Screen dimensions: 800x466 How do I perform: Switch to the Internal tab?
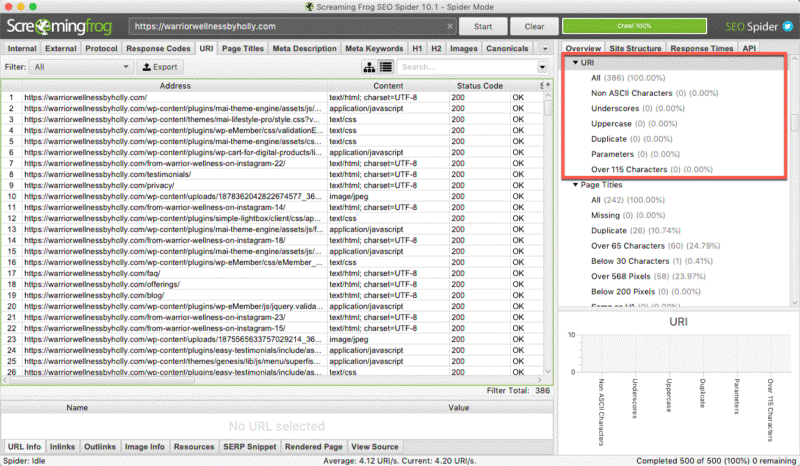pyautogui.click(x=22, y=48)
